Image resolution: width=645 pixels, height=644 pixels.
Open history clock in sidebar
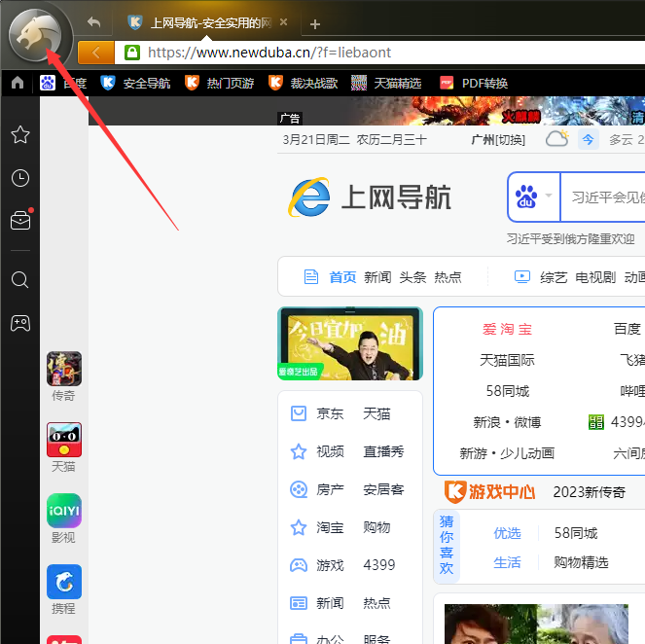click(x=20, y=178)
